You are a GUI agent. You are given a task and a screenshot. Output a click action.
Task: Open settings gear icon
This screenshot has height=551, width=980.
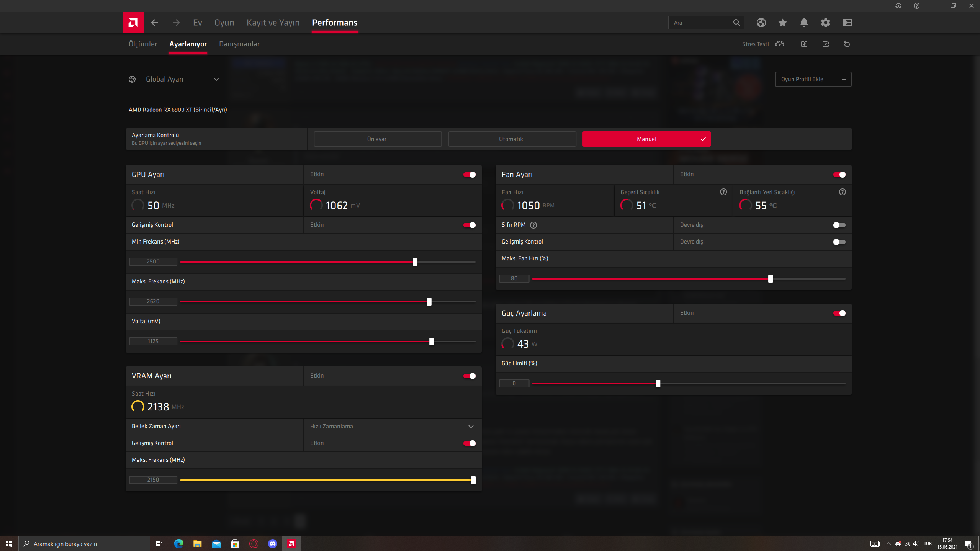coord(825,23)
